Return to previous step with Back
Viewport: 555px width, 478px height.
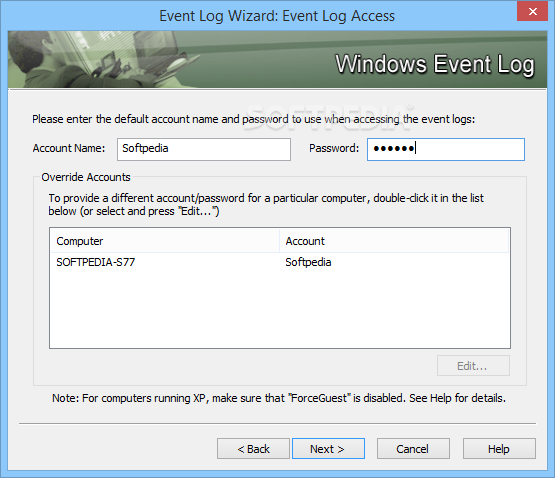coord(253,449)
